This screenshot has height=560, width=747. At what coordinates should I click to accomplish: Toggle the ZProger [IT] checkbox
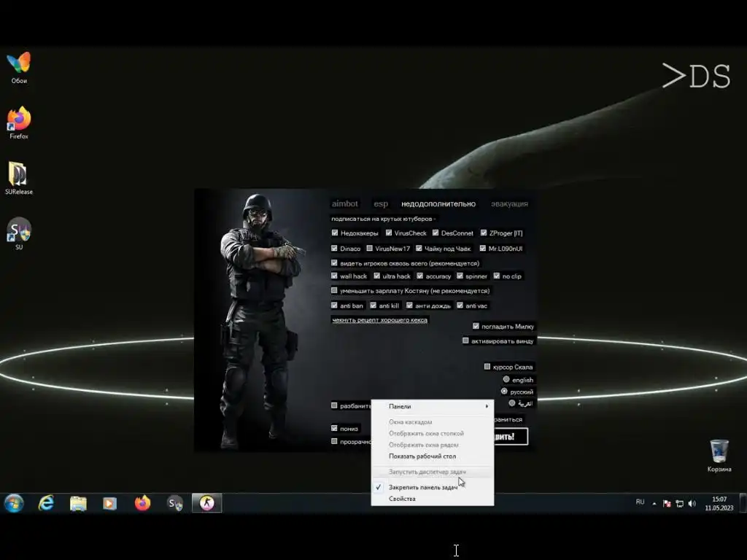[484, 233]
